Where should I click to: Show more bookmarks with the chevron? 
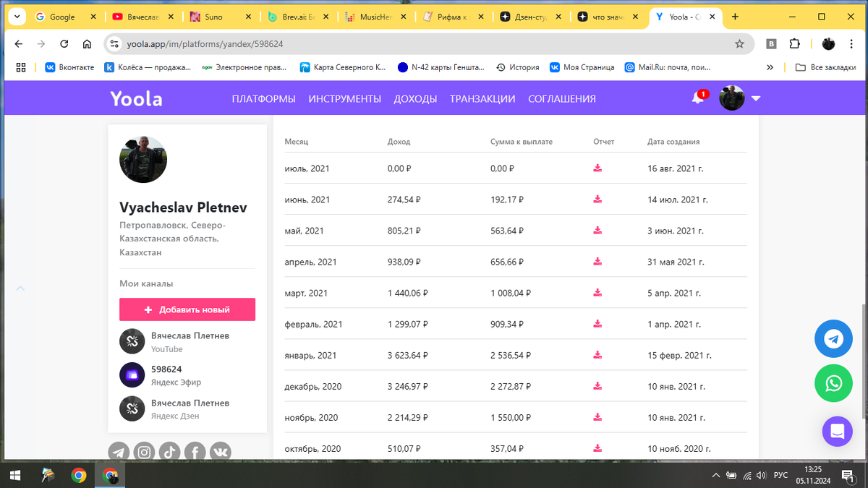coord(770,67)
